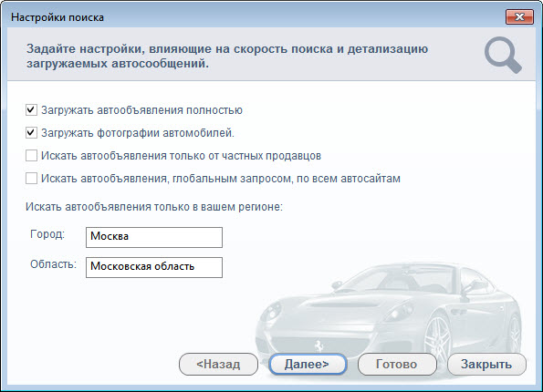Tick глобальным запросом по всем автосайтам checkbox
Screen dimensions: 543x392
click(31, 179)
